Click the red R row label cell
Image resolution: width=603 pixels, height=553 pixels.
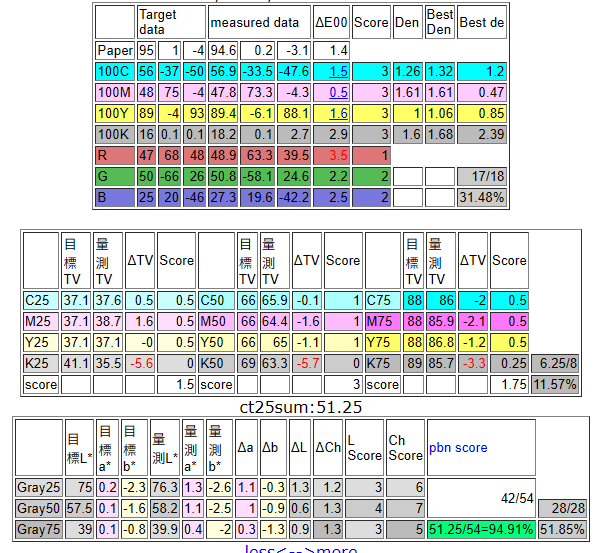[x=114, y=156]
